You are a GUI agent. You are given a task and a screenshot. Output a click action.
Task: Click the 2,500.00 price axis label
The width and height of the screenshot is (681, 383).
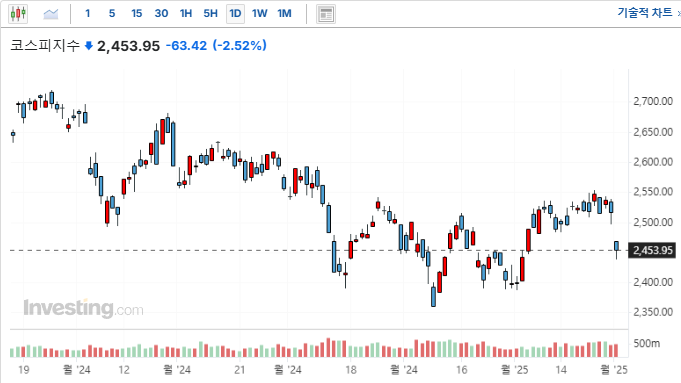[x=653, y=222]
